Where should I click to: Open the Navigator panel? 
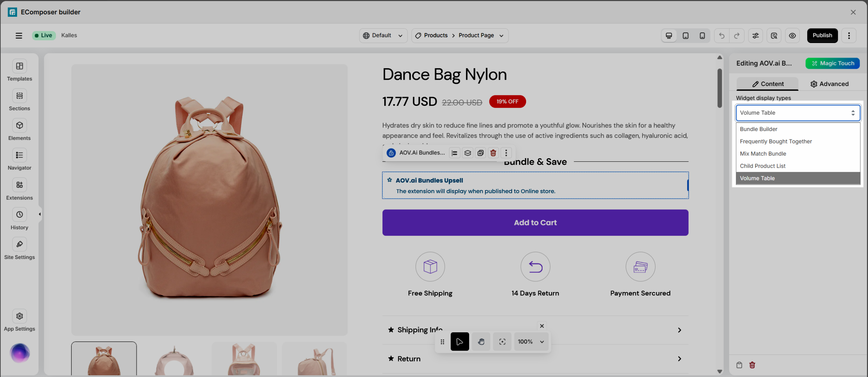[19, 159]
